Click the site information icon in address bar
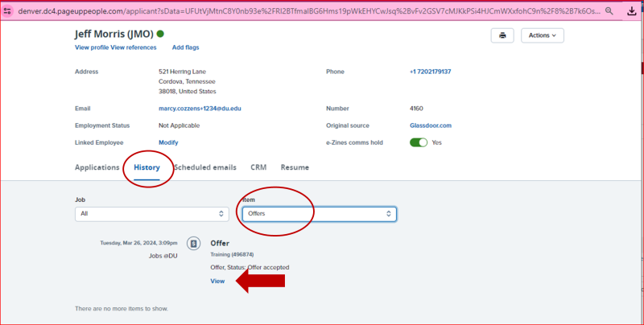Screen dimensions: 644x325 pyautogui.click(x=8, y=11)
